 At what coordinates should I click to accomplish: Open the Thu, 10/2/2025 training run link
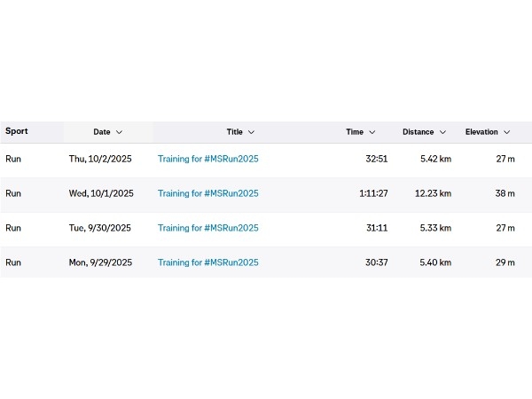[208, 160]
